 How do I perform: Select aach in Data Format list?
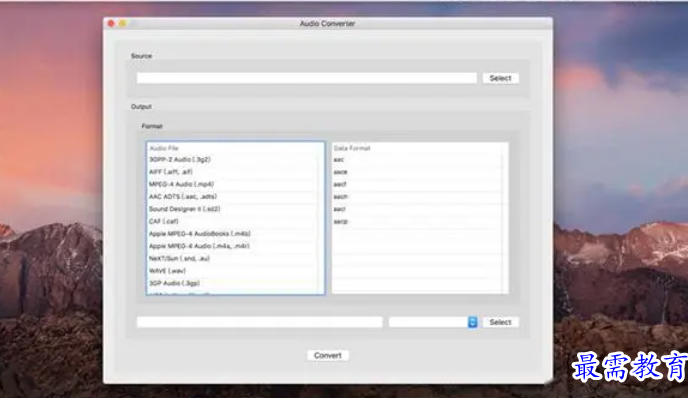[x=417, y=197]
